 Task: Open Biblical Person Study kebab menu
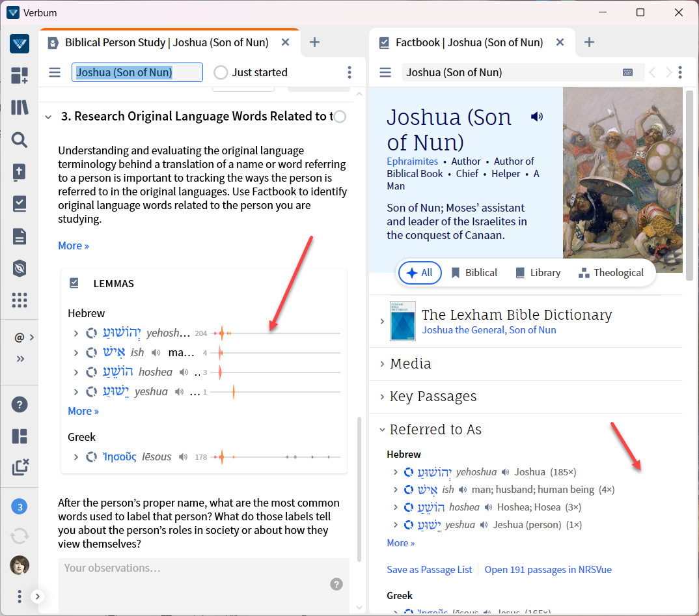click(349, 72)
